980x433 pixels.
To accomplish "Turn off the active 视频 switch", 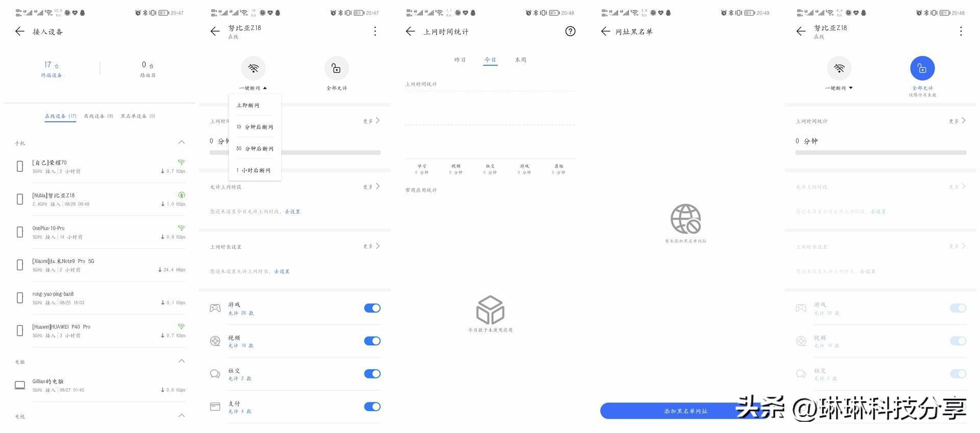I will 372,341.
